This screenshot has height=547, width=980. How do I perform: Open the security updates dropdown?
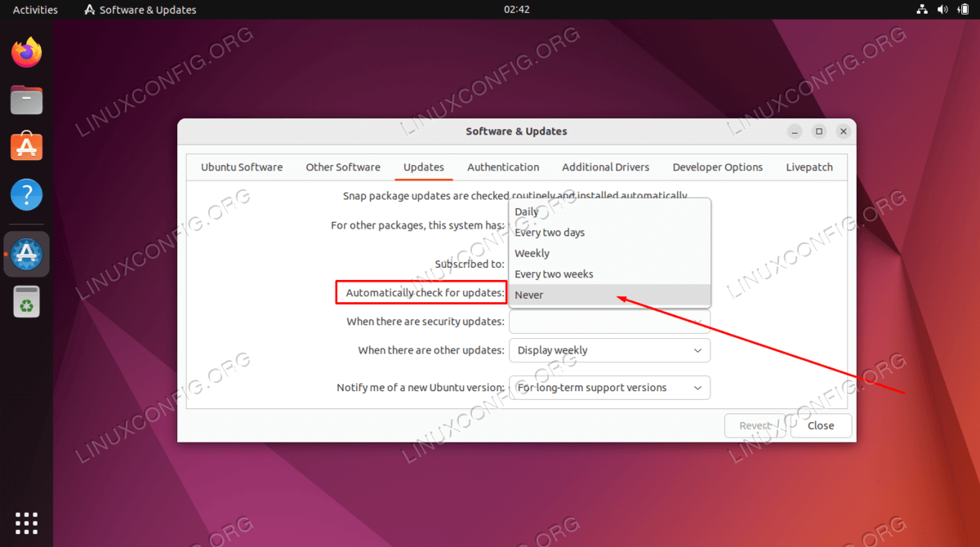(609, 322)
